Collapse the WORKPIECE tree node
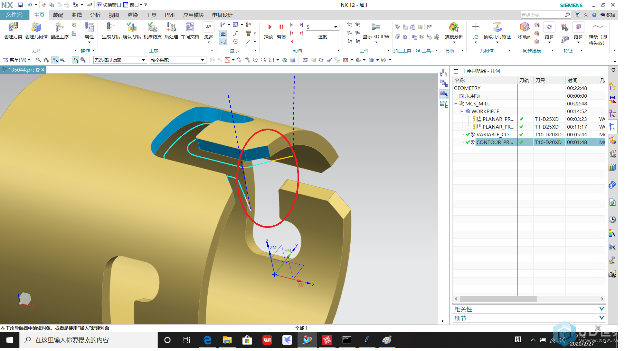This screenshot has width=644, height=351. tap(462, 112)
